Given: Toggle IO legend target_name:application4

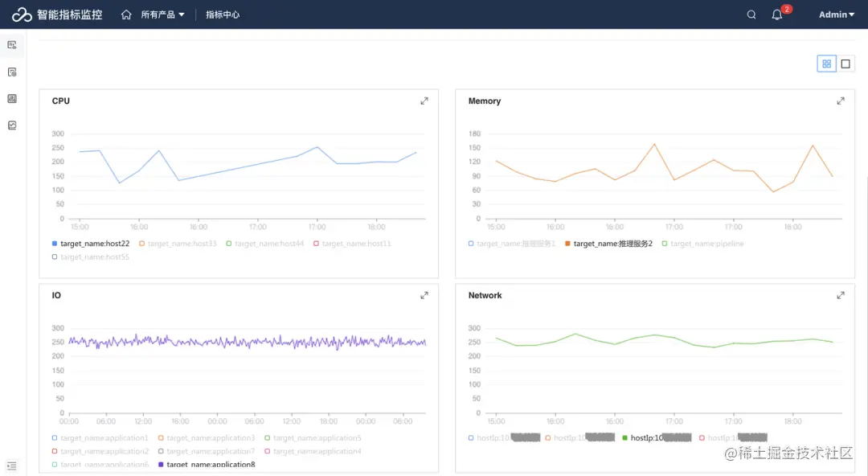Looking at the screenshot, I should click(x=313, y=452).
